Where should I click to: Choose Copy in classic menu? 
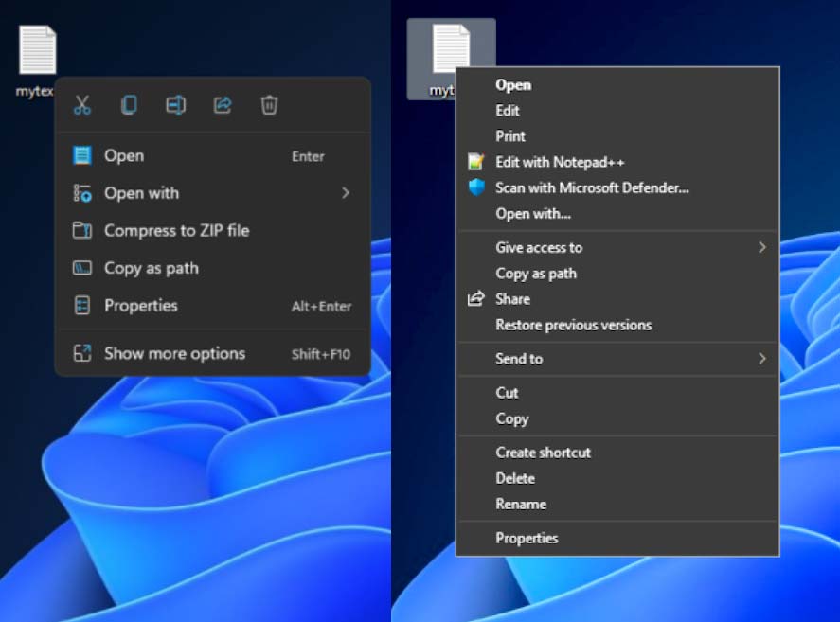[617, 418]
